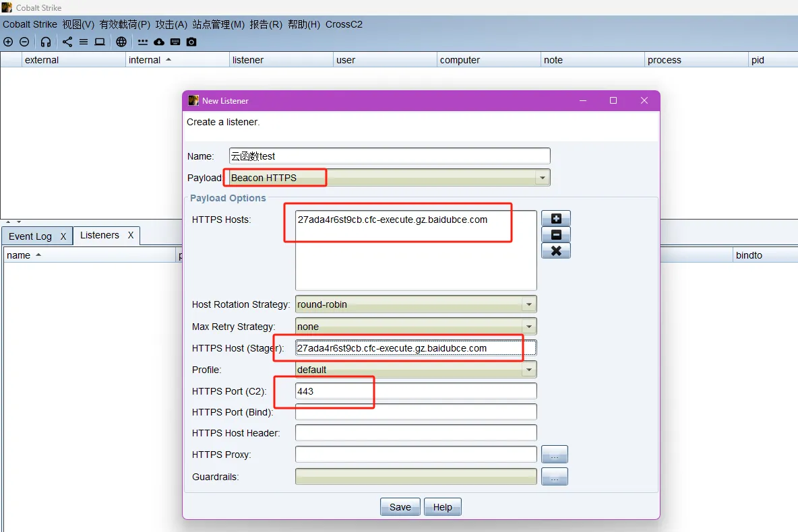Open keystrokes keyboard toolbar icon
Image resolution: width=798 pixels, height=532 pixels.
coord(176,42)
